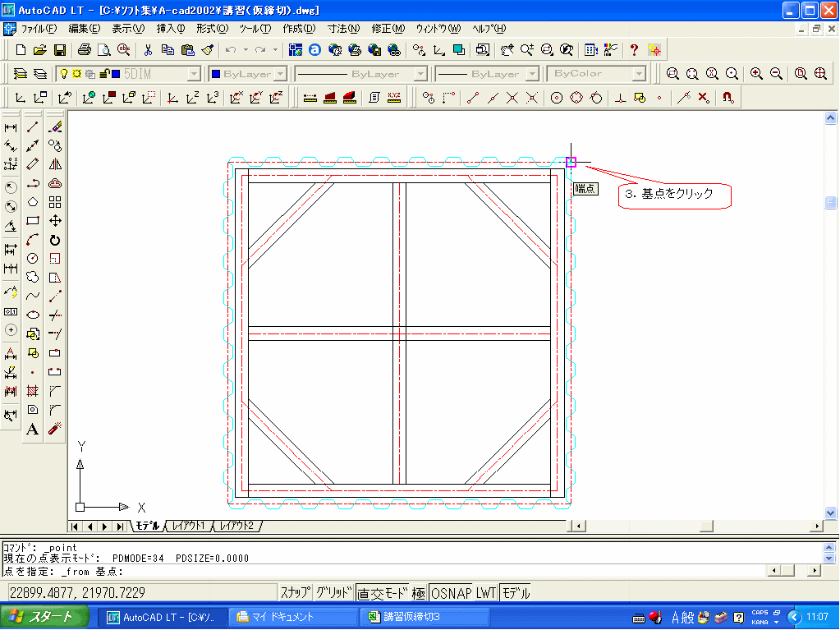Toggle the OSNAP status button
840x630 pixels.
(451, 593)
